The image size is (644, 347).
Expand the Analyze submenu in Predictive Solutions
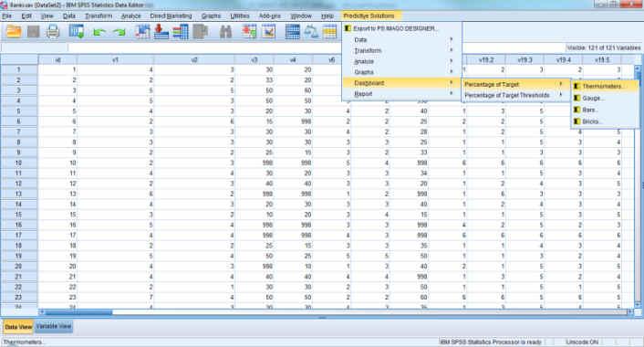coord(401,61)
